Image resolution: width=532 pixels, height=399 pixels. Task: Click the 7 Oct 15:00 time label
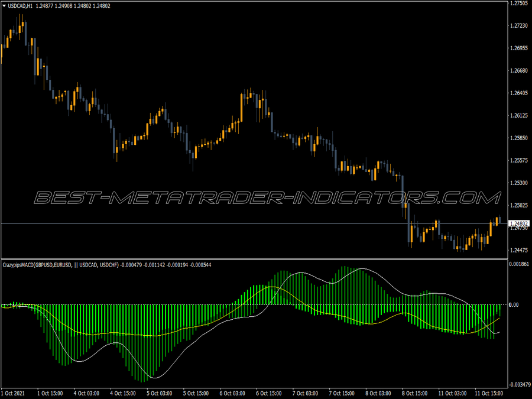point(342,393)
